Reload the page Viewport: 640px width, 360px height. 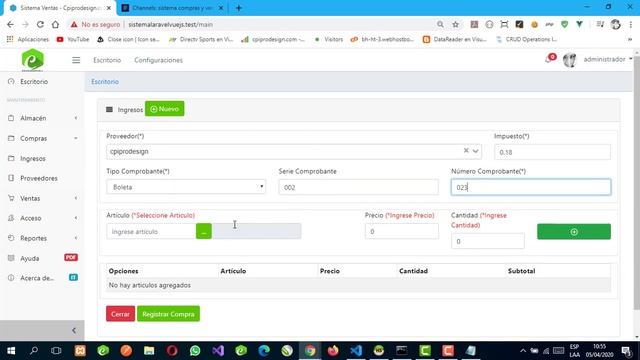(x=40, y=24)
